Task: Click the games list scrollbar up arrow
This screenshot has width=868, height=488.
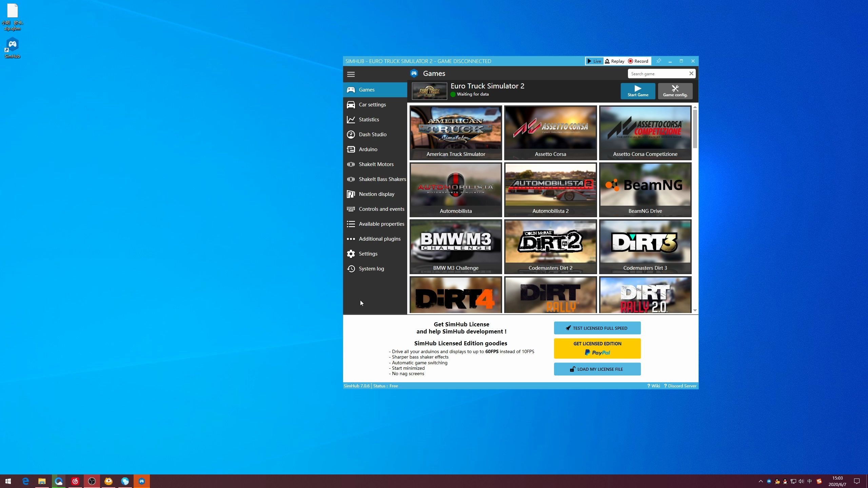Action: [695, 107]
